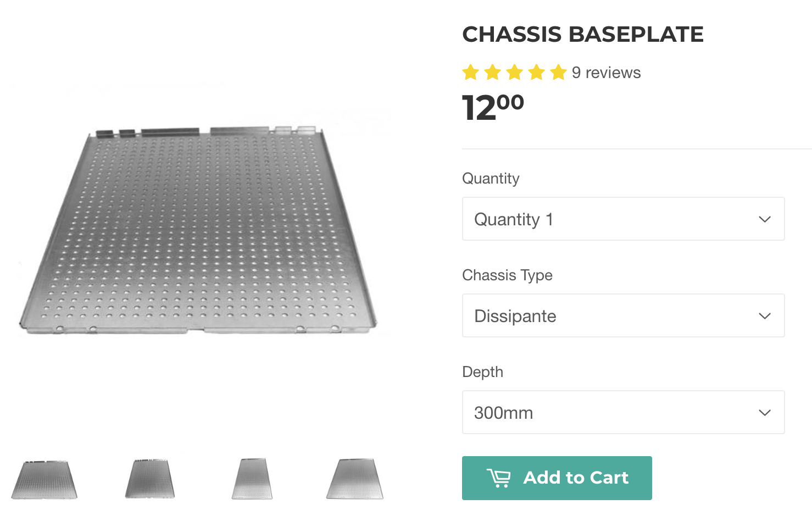Select the fourth baseplate thumbnail
The image size is (812, 510).
click(355, 479)
